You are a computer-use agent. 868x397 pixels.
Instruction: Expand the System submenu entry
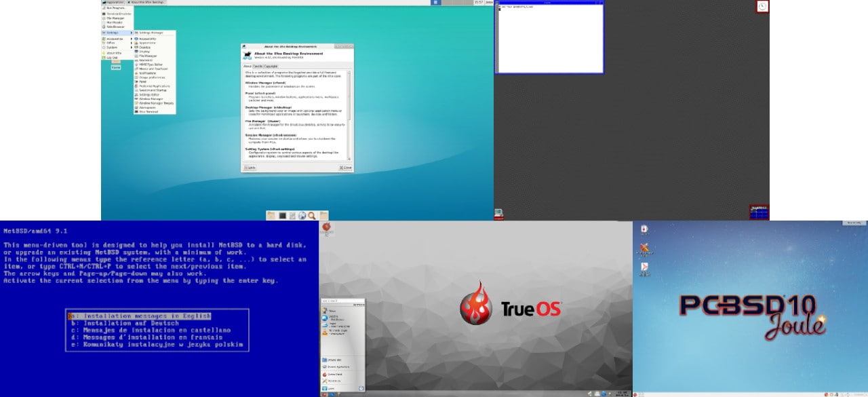coord(117,48)
